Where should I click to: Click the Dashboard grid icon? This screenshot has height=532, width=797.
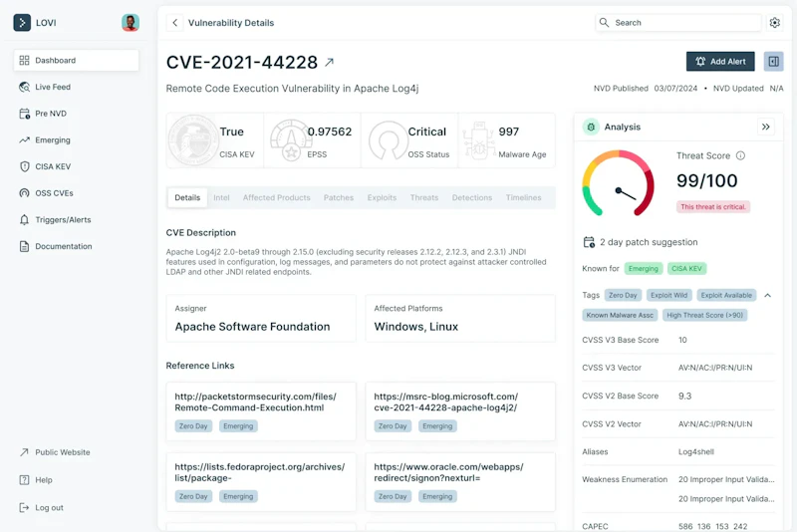tap(24, 61)
